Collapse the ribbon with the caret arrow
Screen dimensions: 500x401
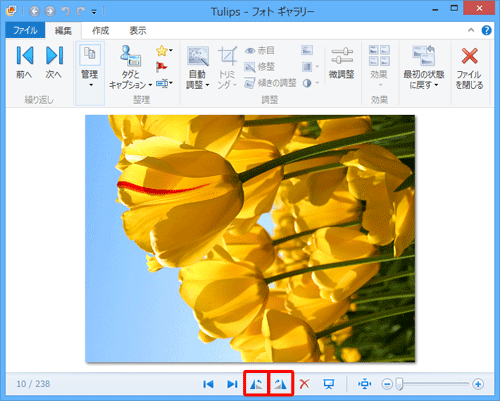(x=471, y=30)
